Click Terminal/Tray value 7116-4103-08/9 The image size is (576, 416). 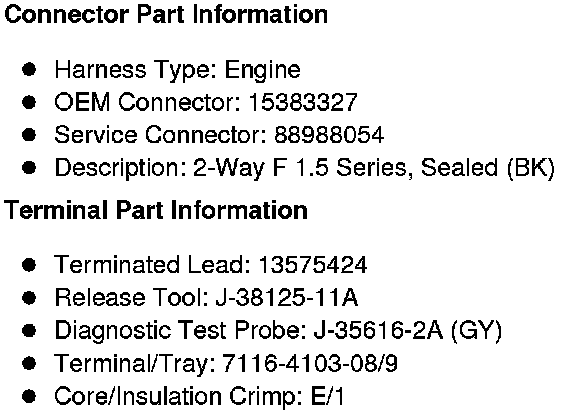tap(310, 363)
